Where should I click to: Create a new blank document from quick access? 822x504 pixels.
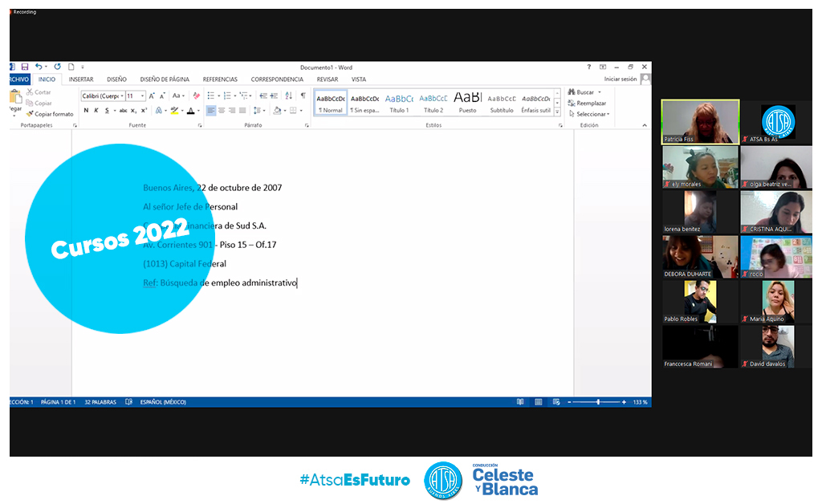click(x=71, y=67)
